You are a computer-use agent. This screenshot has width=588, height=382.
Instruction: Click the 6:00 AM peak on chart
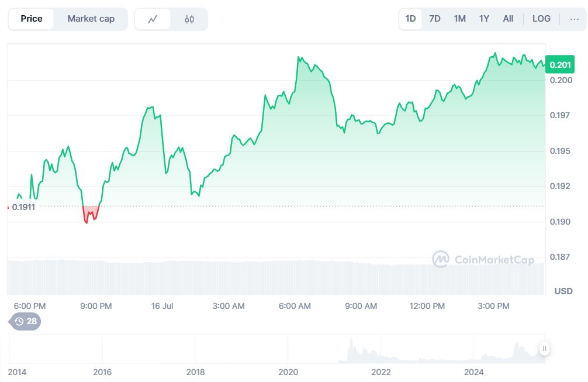point(299,58)
